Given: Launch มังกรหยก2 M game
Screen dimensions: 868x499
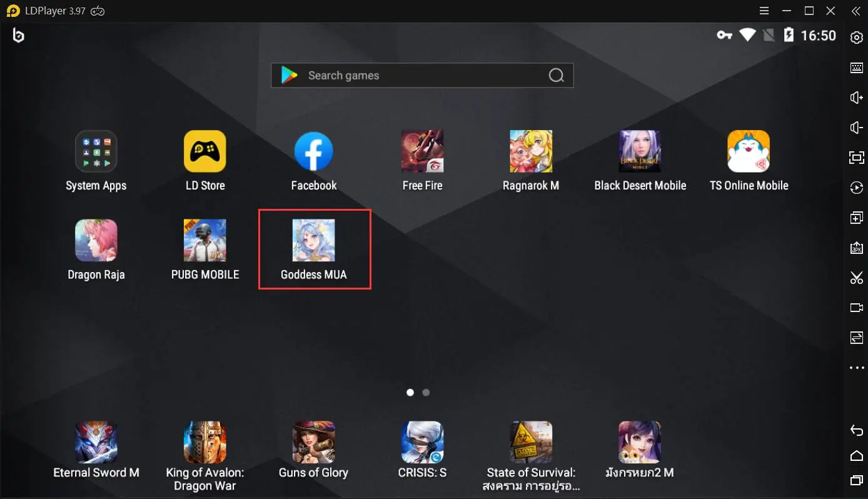Looking at the screenshot, I should (640, 442).
